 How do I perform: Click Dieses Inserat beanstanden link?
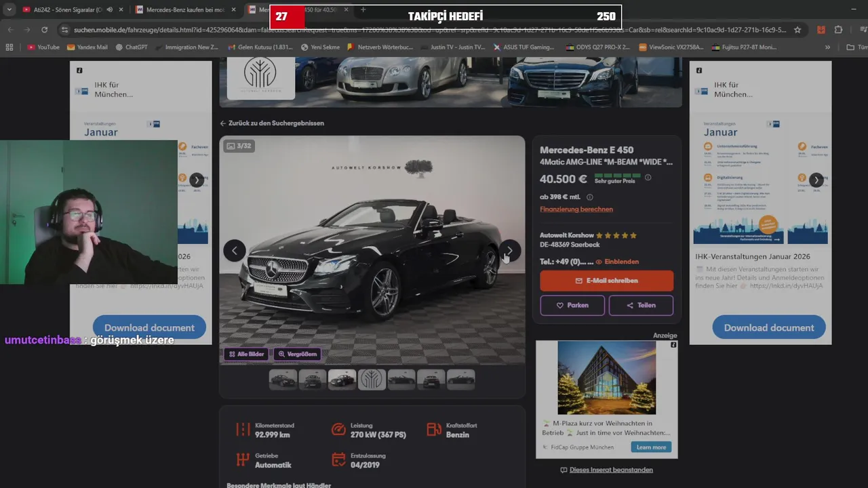coord(607,470)
